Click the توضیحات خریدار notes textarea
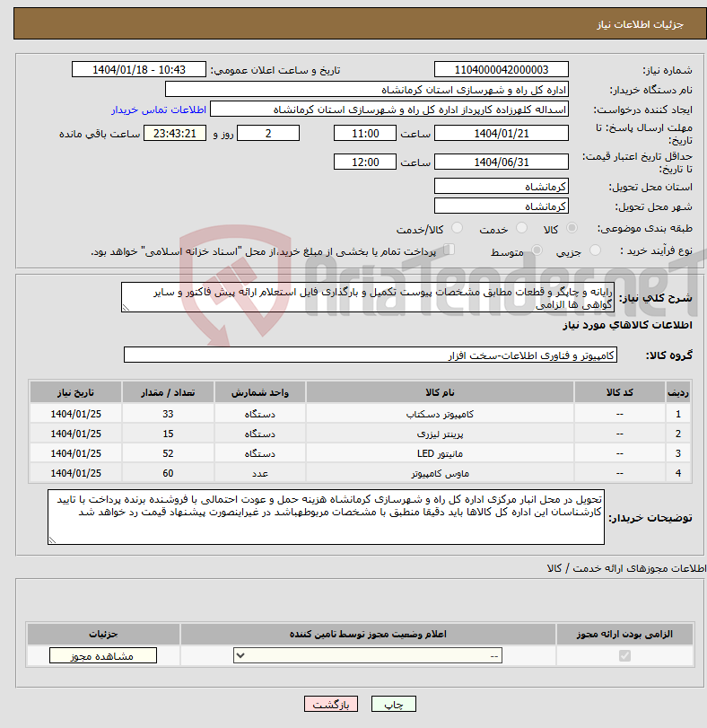 (326, 517)
